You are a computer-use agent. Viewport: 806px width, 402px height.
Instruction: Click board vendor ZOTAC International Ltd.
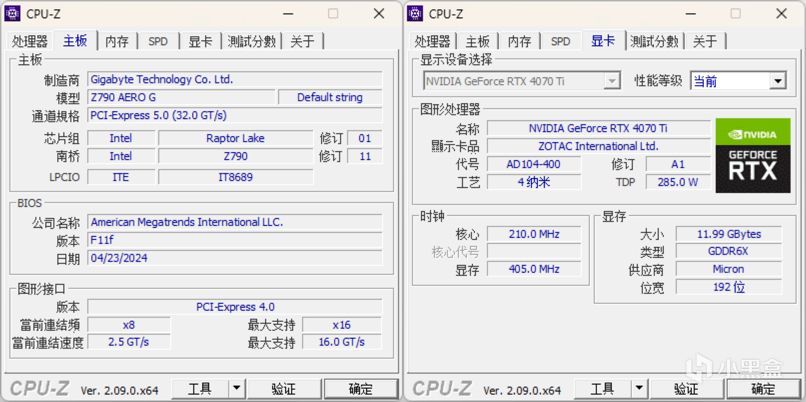click(599, 146)
